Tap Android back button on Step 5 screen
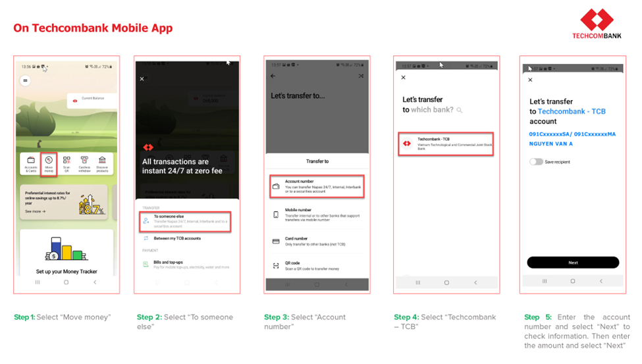The image size is (642, 364). point(601,281)
